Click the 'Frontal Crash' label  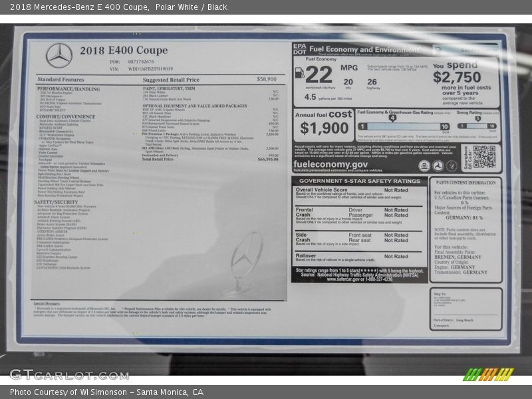304,212
